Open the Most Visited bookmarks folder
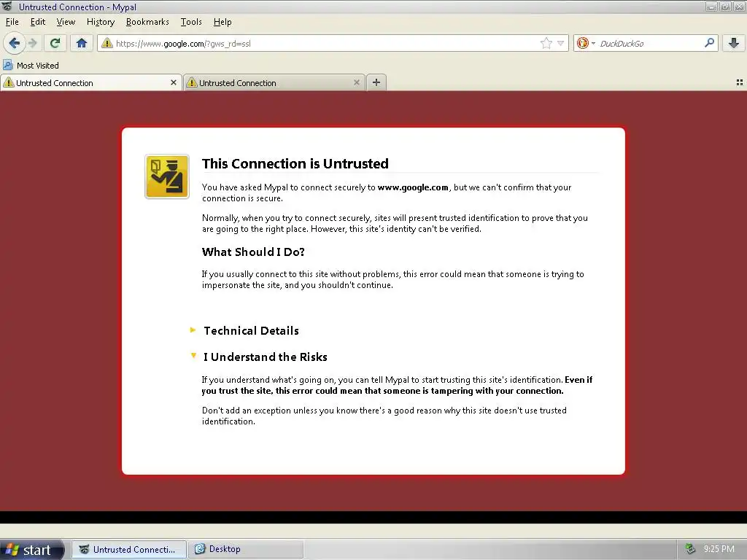Screen dimensions: 747x560 pos(31,65)
